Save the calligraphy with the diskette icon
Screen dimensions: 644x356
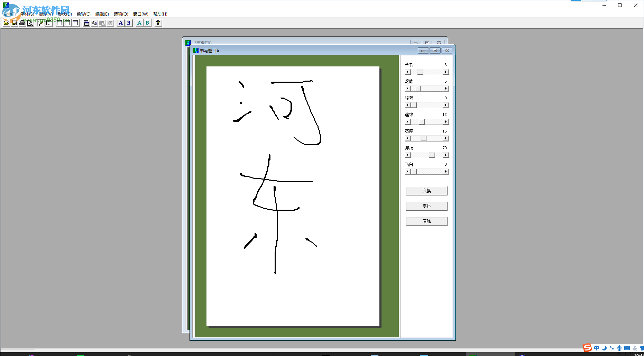tap(14, 23)
